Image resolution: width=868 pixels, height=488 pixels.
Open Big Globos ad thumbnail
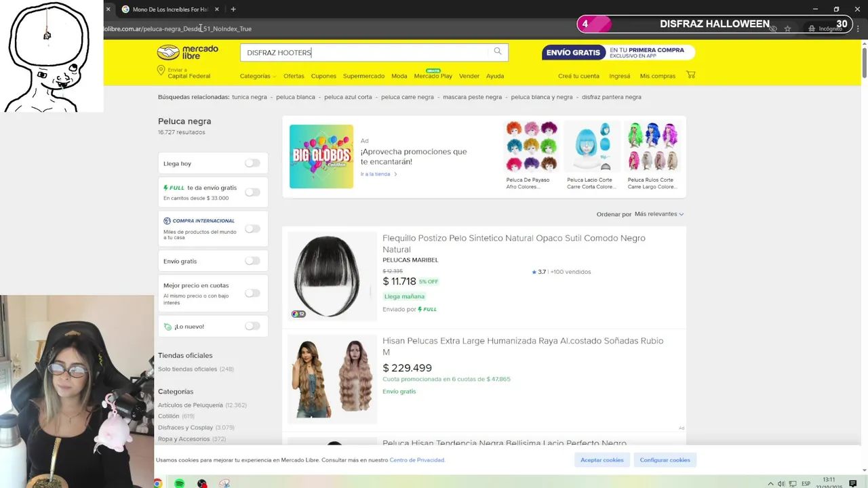click(321, 157)
